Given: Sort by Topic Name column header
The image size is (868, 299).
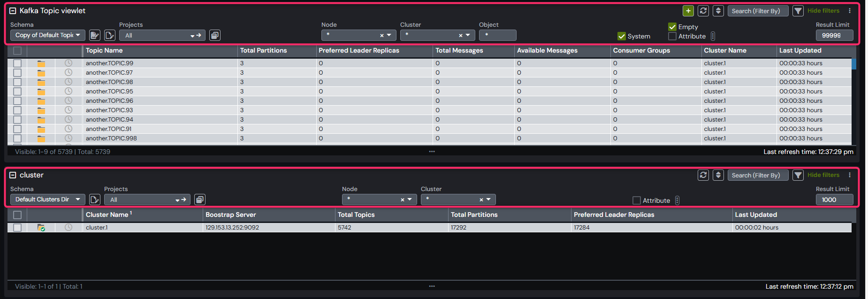Looking at the screenshot, I should pos(104,51).
